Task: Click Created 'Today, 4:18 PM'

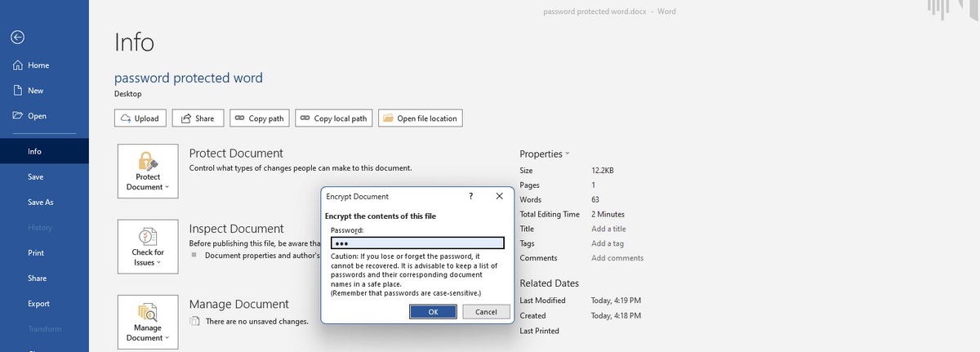Action: 616,315
